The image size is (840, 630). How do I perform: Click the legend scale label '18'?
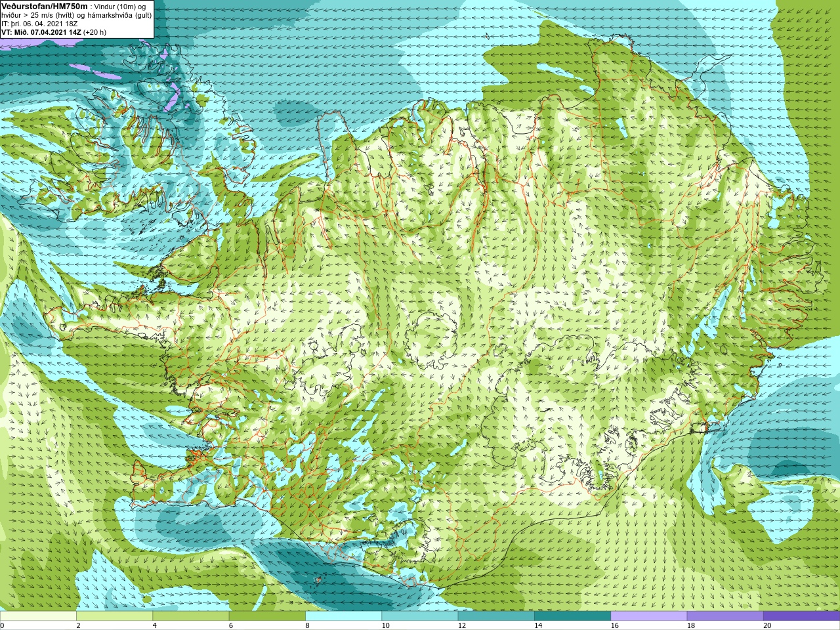[691, 625]
